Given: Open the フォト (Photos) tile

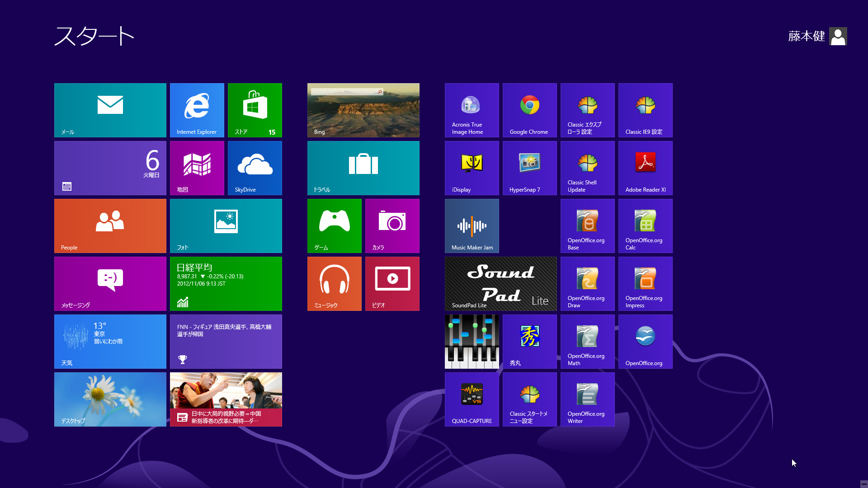Looking at the screenshot, I should [x=226, y=226].
